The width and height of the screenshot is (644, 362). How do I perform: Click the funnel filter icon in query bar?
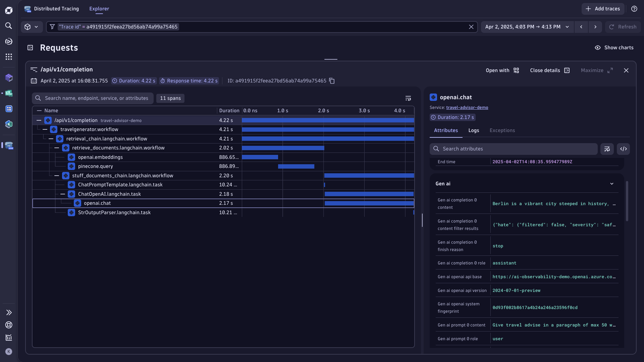[x=52, y=27]
